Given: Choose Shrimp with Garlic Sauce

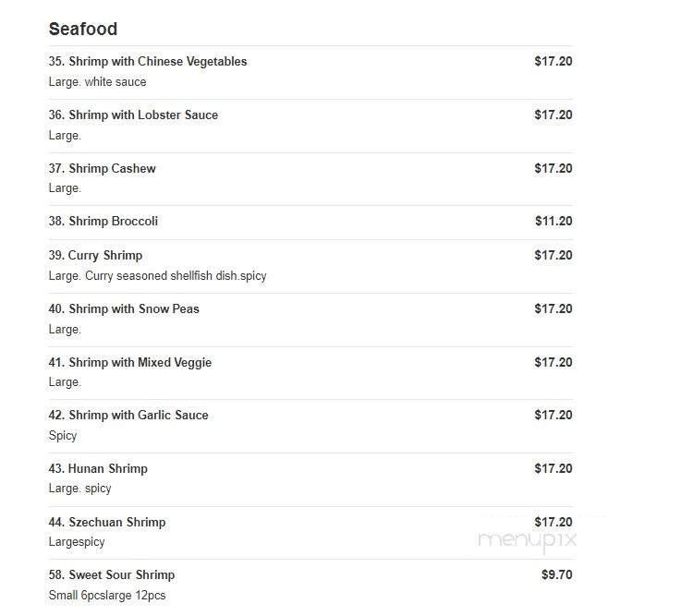Looking at the screenshot, I should point(128,416).
